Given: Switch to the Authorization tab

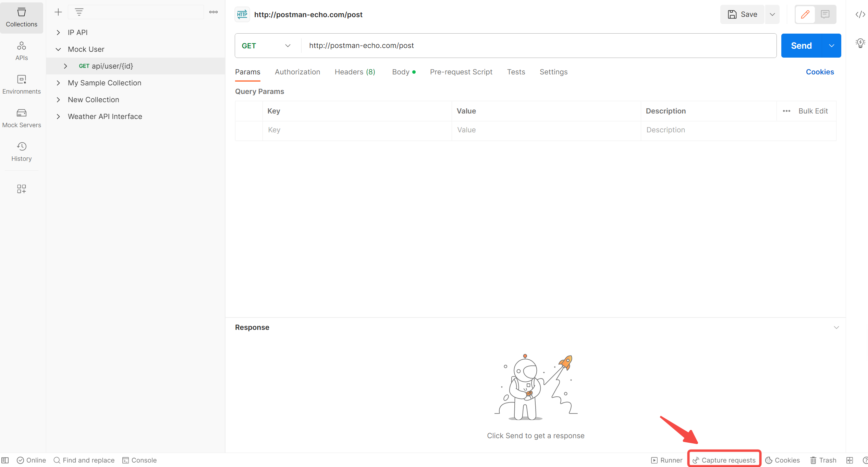Looking at the screenshot, I should [x=297, y=72].
